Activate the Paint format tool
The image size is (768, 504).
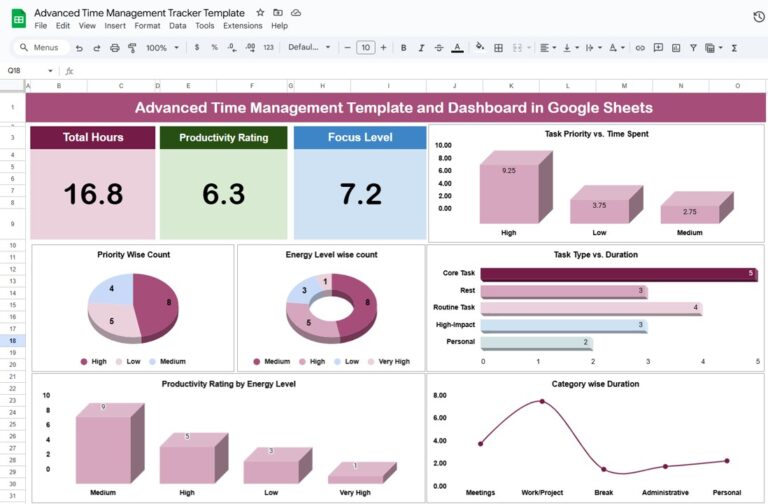pos(132,48)
